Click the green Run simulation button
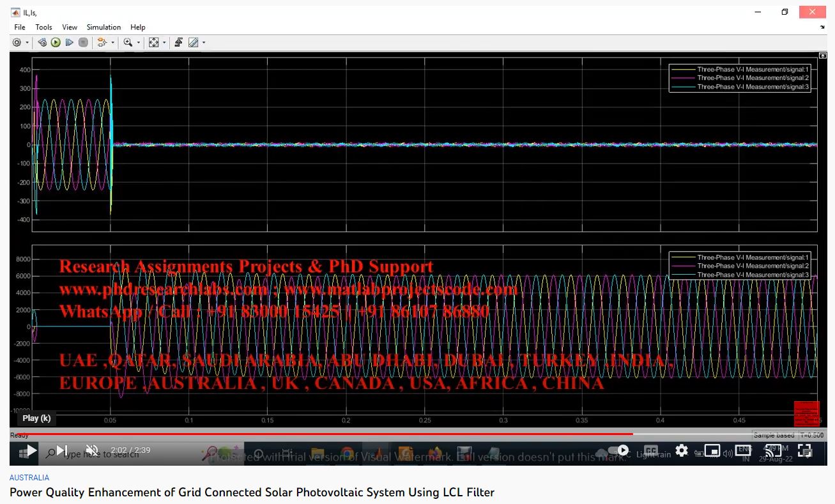Screen dimensions: 835x504 [56, 43]
